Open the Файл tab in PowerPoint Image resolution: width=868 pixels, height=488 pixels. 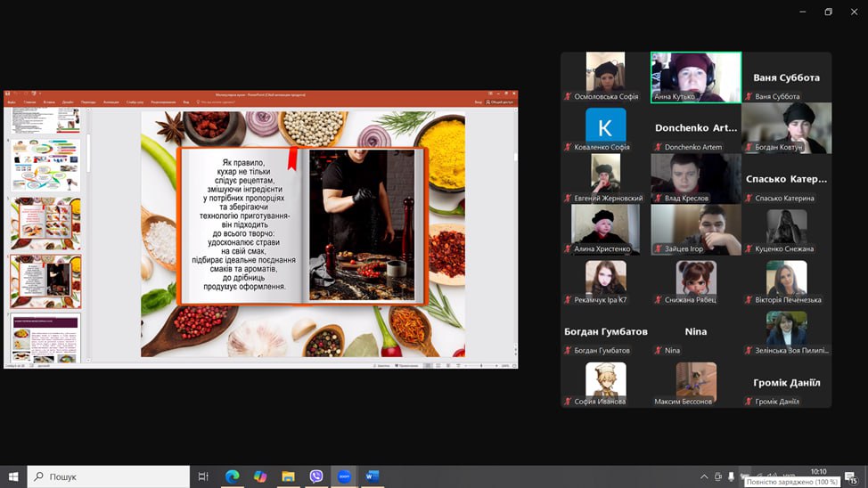(x=11, y=102)
